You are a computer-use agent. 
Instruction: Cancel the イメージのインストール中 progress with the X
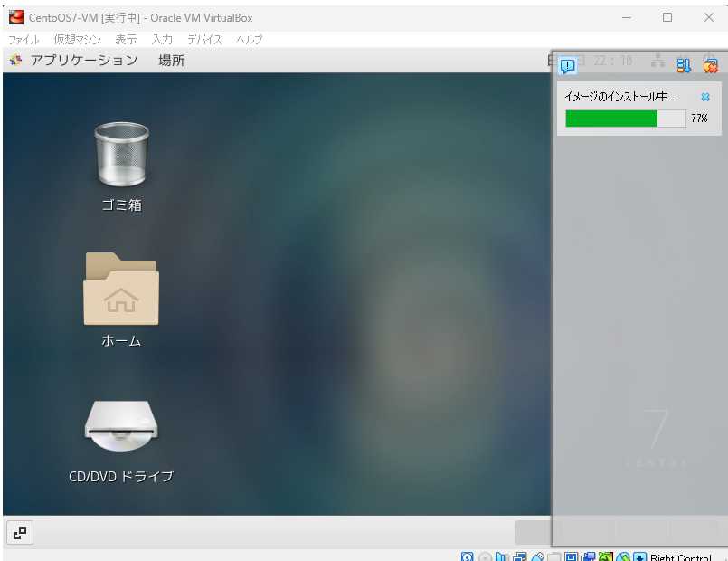click(x=705, y=97)
